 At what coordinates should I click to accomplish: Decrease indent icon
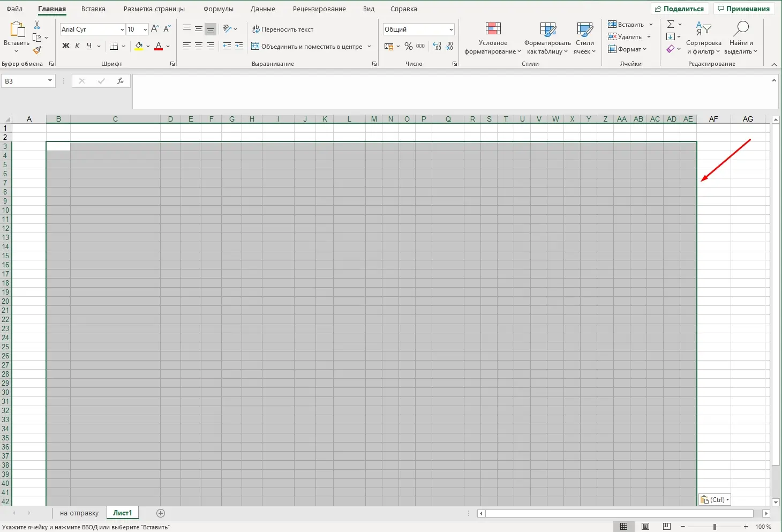click(227, 46)
